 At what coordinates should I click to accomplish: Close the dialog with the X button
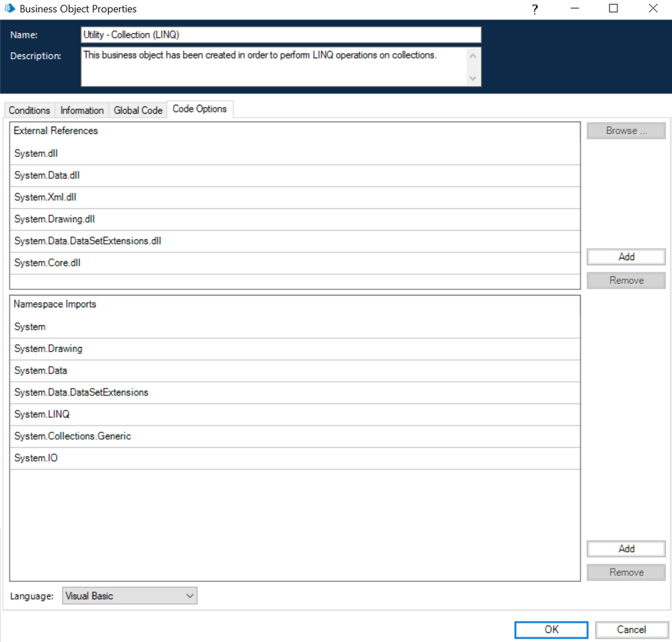pyautogui.click(x=652, y=9)
